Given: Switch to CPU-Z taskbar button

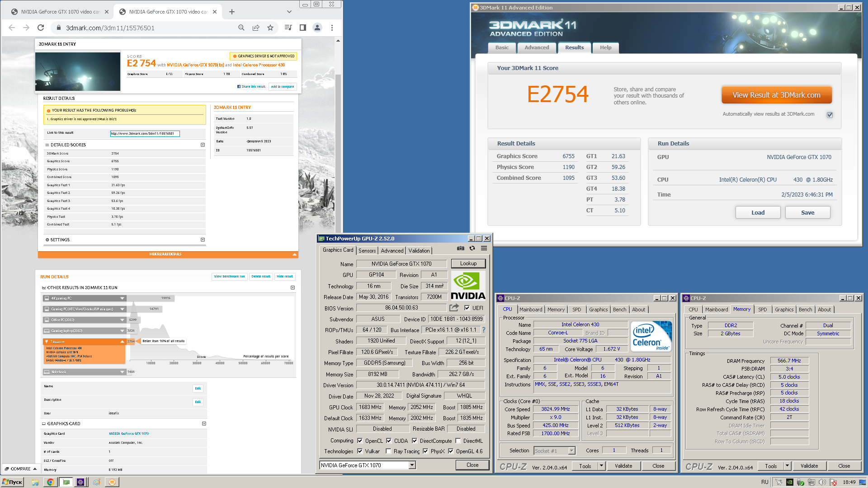Looking at the screenshot, I should (80, 482).
